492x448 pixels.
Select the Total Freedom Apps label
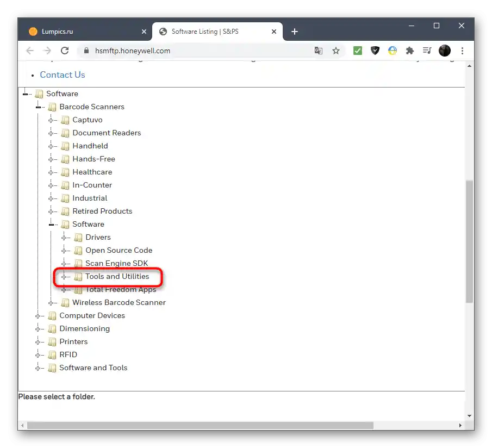point(121,290)
